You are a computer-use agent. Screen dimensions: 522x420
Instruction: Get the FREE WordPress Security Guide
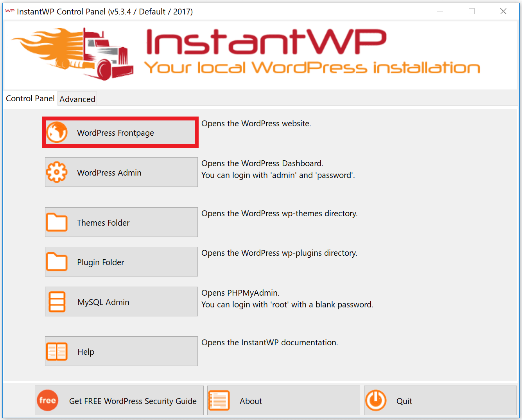[119, 400]
